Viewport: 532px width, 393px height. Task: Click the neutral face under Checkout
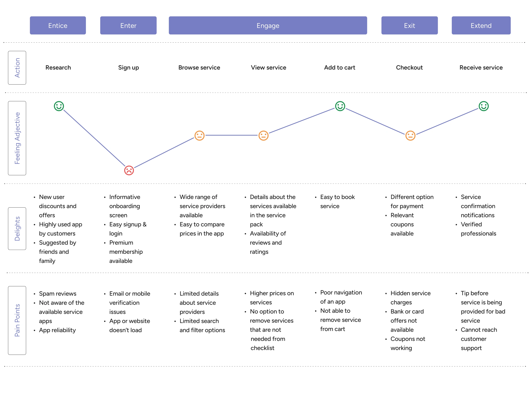pos(410,136)
